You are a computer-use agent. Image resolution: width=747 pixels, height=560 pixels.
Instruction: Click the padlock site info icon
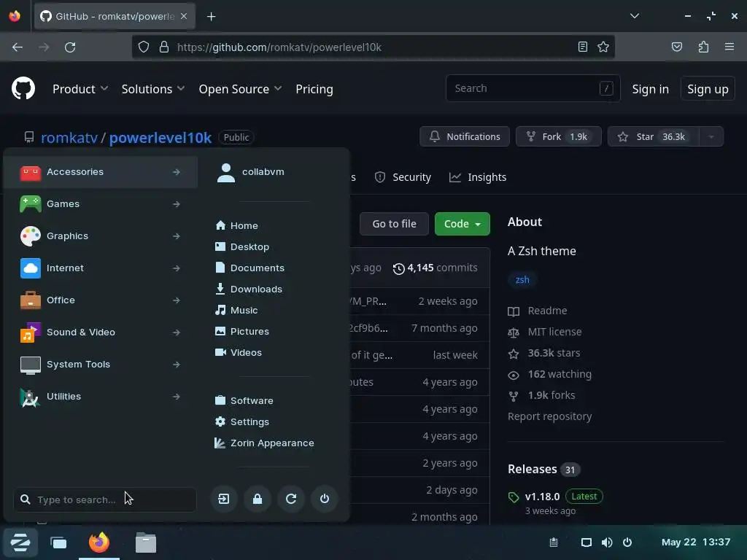[x=164, y=47]
